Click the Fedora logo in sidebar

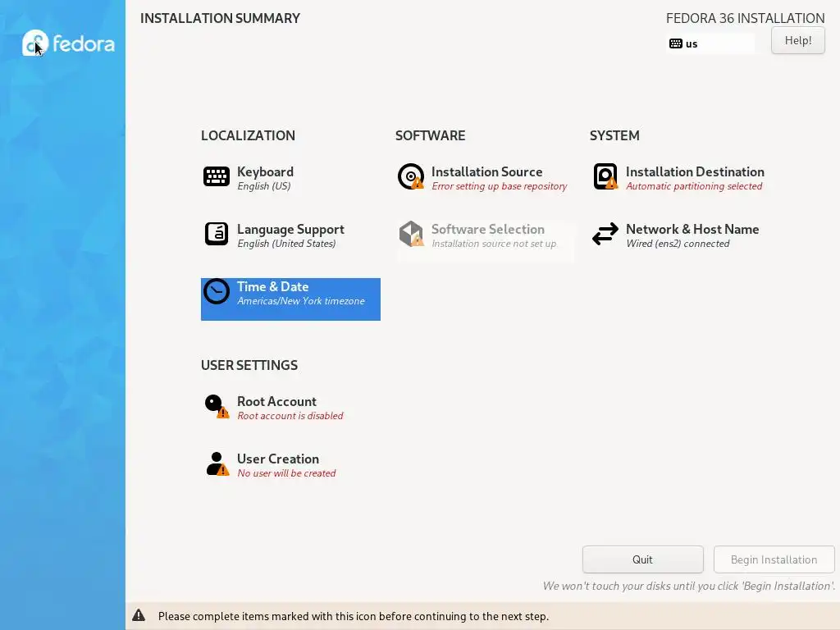68,43
